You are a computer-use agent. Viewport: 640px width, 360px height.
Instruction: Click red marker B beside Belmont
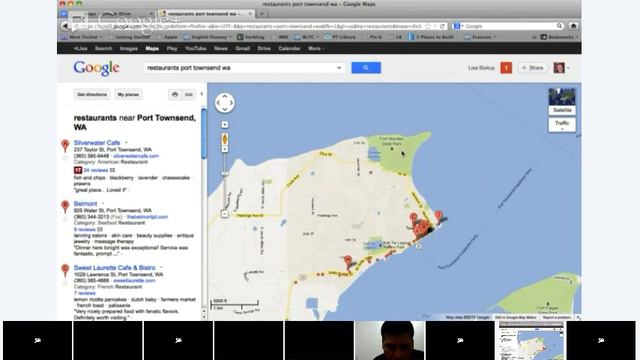pyautogui.click(x=65, y=206)
